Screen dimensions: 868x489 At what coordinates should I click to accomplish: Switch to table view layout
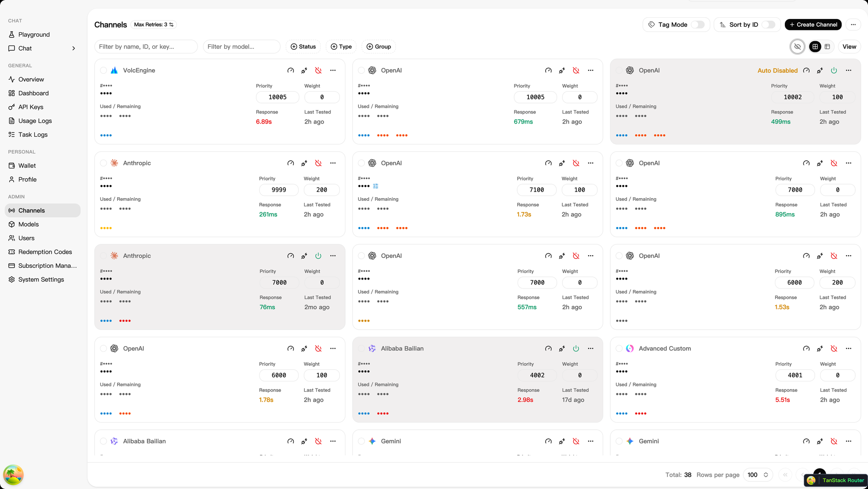pyautogui.click(x=827, y=47)
